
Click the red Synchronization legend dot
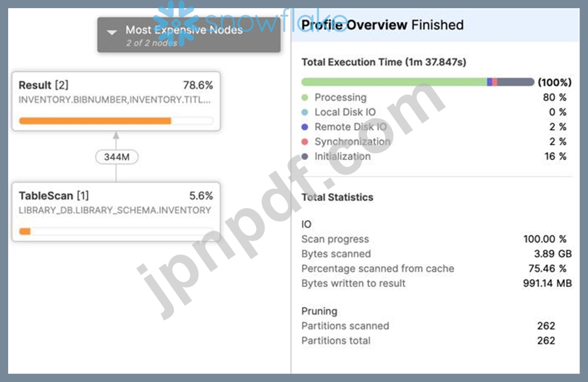click(x=305, y=142)
